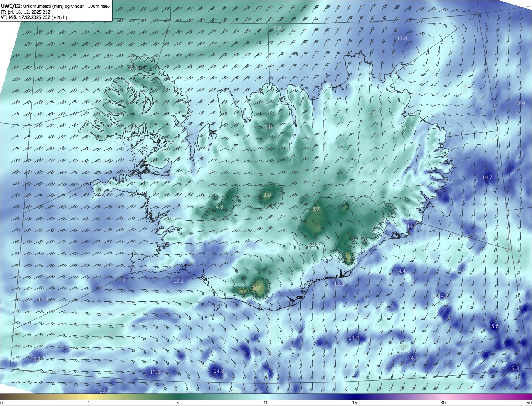The height and width of the screenshot is (406, 532).
Task: Pick the 5.8 value label
Action: pos(268,127)
